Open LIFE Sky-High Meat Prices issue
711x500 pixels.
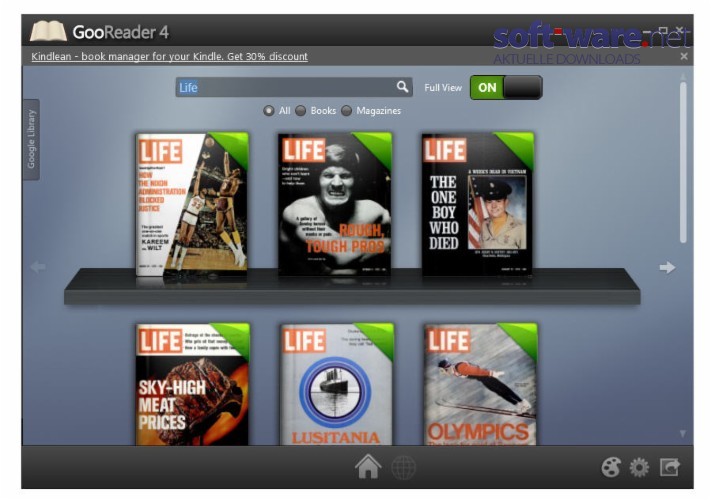tap(192, 384)
